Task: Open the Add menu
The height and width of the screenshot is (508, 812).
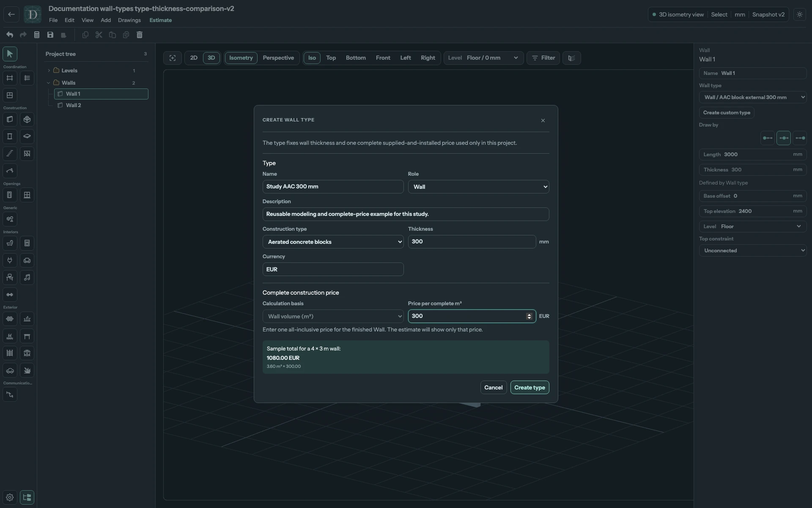Action: pyautogui.click(x=106, y=20)
